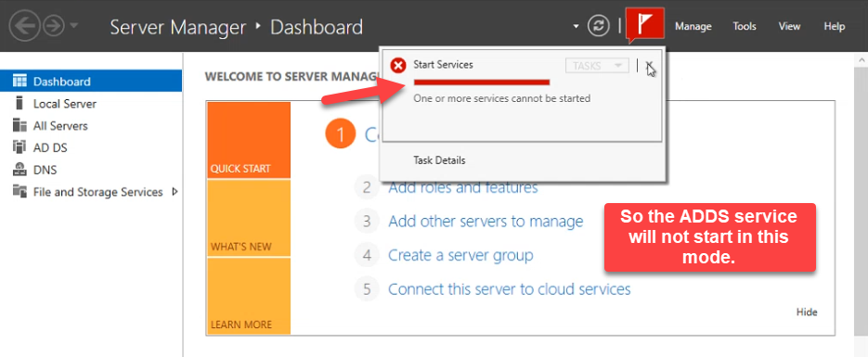Expand File and Storage Services arrow
Image resolution: width=868 pixels, height=357 pixels.
pyautogui.click(x=175, y=192)
